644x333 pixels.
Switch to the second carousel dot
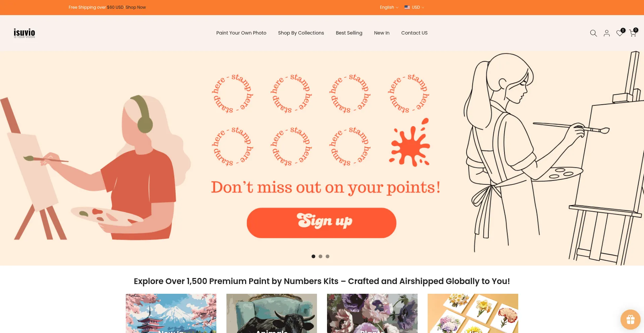pyautogui.click(x=320, y=256)
